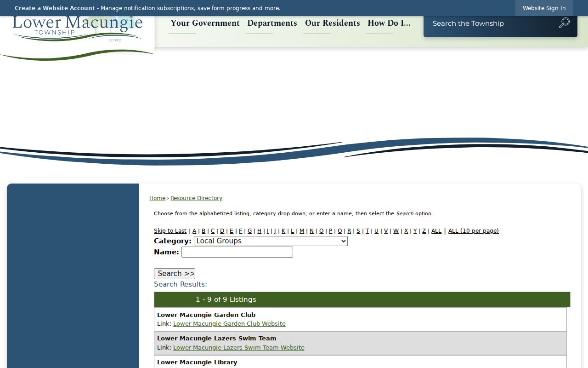Filter listings by letter T

point(367,231)
